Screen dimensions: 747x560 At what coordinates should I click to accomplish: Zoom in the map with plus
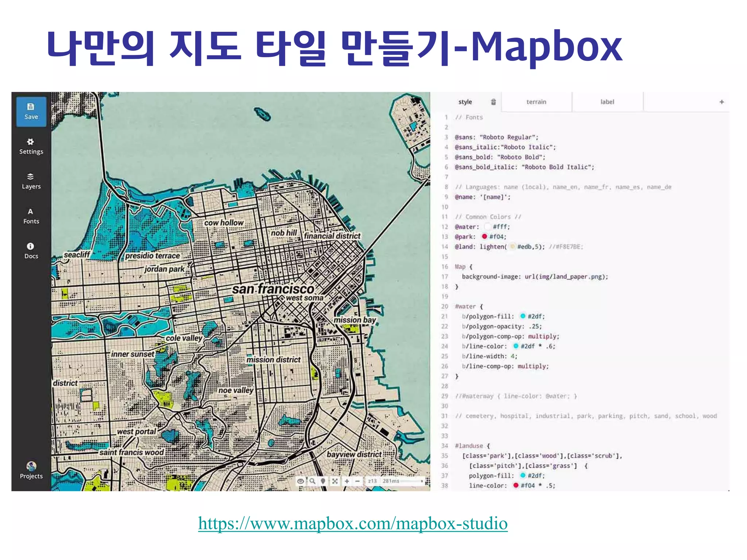347,481
